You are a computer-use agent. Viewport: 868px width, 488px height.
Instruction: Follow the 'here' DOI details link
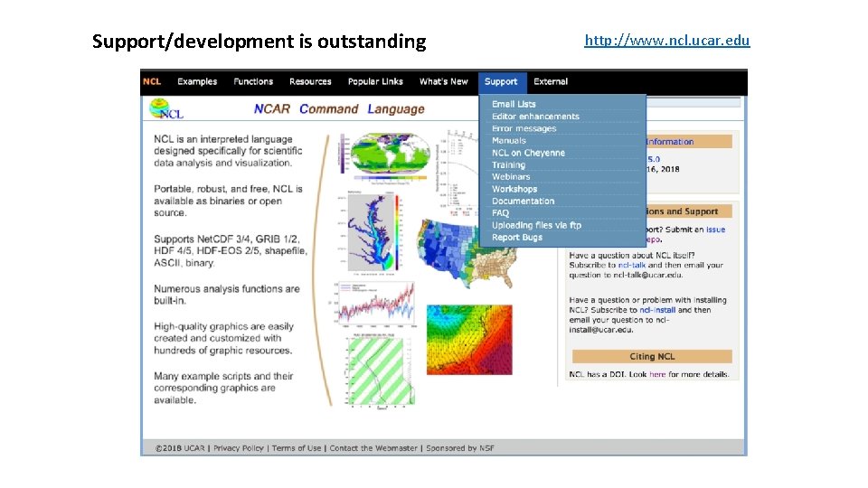click(657, 374)
